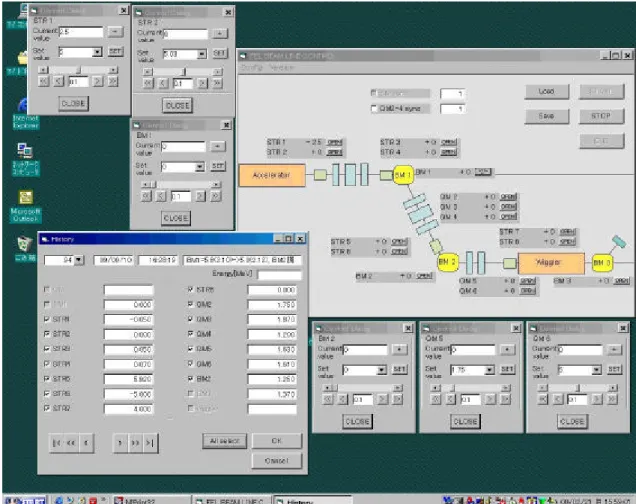The height and width of the screenshot is (504, 636).
Task: Click the Save button
Action: pyautogui.click(x=547, y=116)
